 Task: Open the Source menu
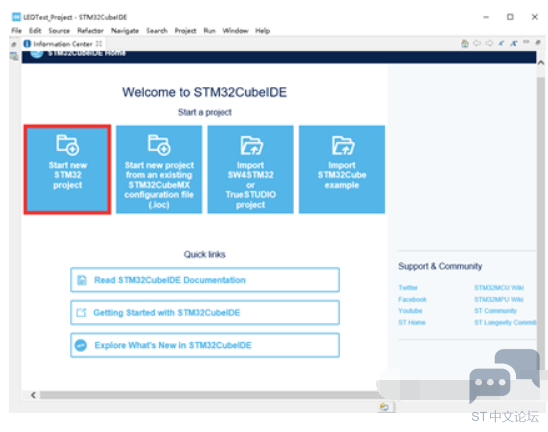point(59,31)
